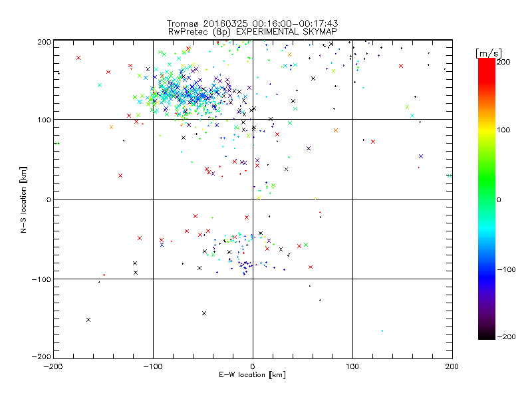
Task: Click the black X marker in the lower-left grid cell
Action: [x=88, y=320]
